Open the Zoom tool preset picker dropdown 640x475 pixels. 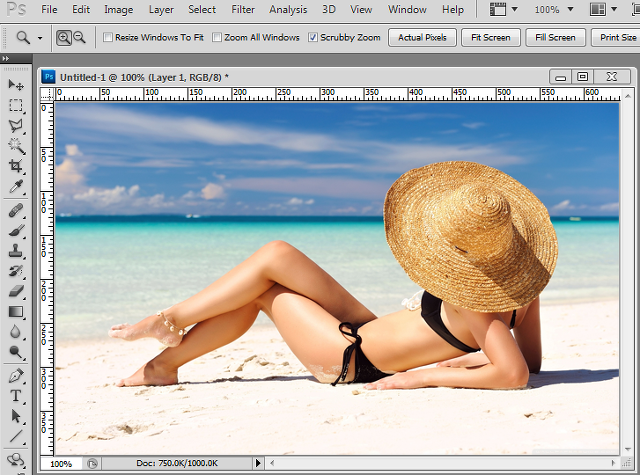(x=40, y=38)
